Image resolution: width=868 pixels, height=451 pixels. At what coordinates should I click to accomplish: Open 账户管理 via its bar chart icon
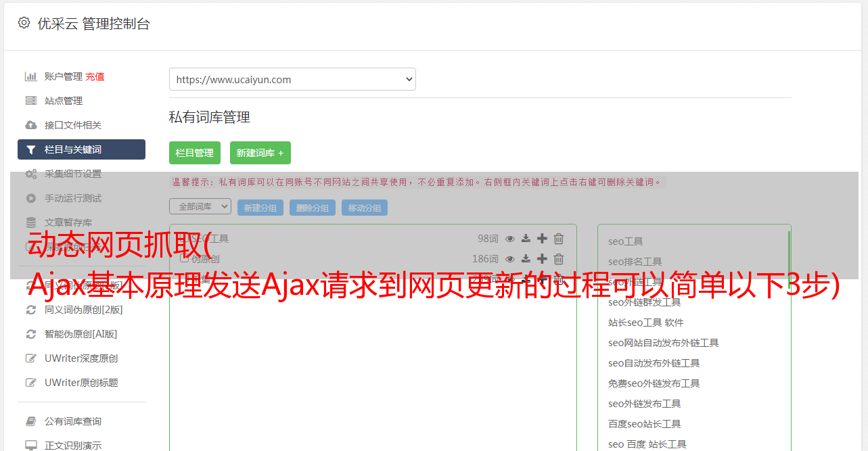[30, 76]
